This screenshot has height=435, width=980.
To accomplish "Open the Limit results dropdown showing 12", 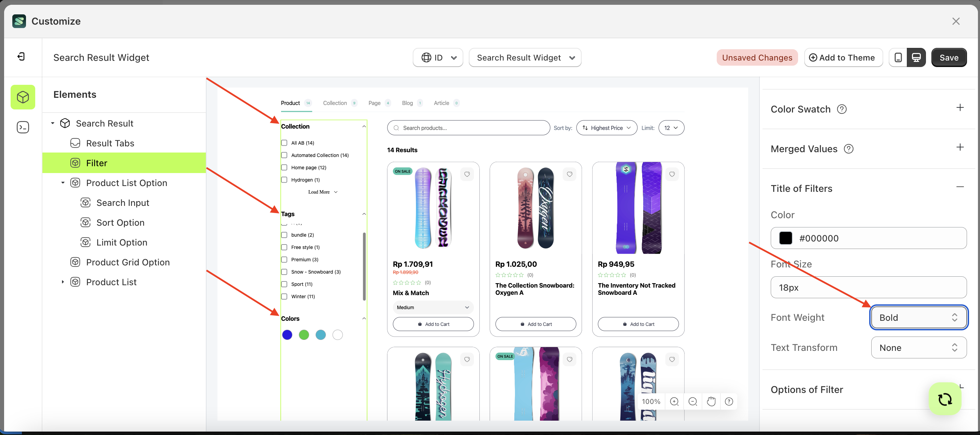I will [x=671, y=128].
